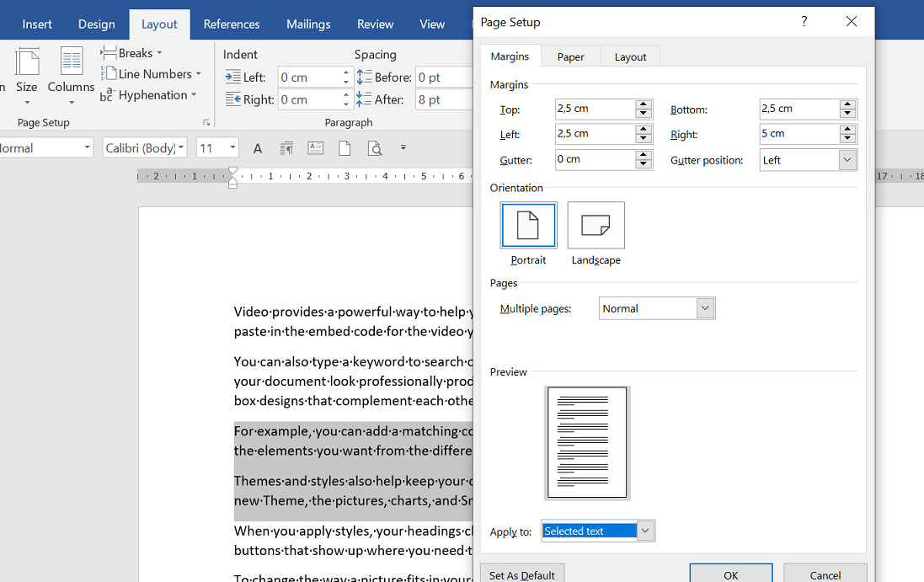Click the 'Video provides a powerful' paragraph

pyautogui.click(x=354, y=321)
